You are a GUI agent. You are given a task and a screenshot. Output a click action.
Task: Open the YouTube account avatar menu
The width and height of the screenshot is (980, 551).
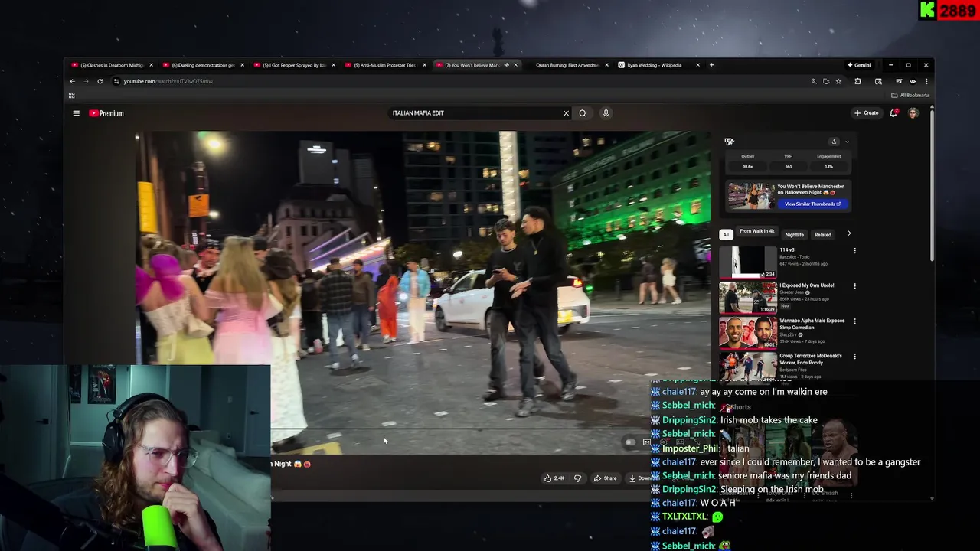coord(913,113)
